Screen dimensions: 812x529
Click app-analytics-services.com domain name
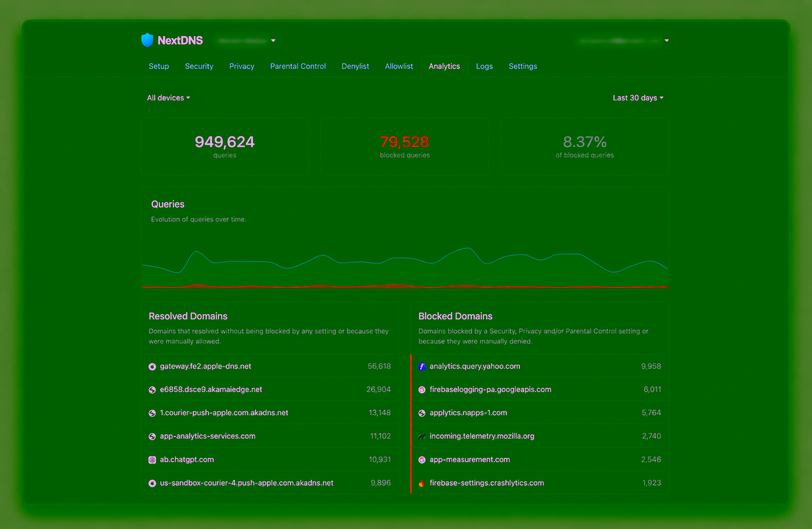point(207,436)
